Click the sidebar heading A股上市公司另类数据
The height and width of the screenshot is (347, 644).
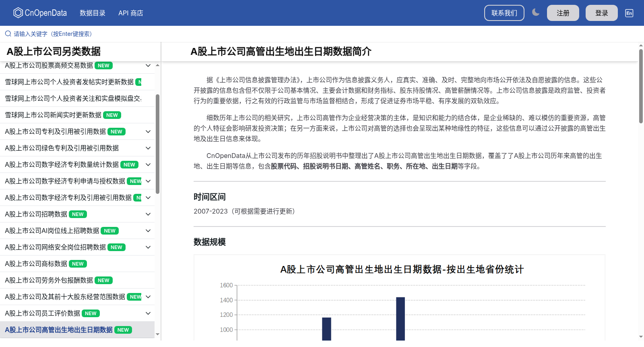click(x=54, y=52)
